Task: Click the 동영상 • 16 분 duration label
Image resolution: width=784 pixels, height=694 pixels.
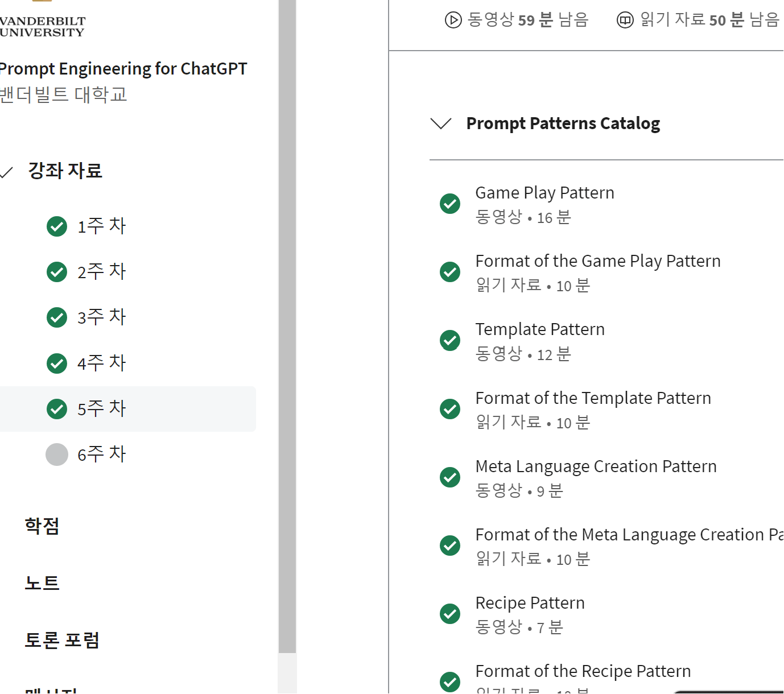Action: pyautogui.click(x=523, y=217)
